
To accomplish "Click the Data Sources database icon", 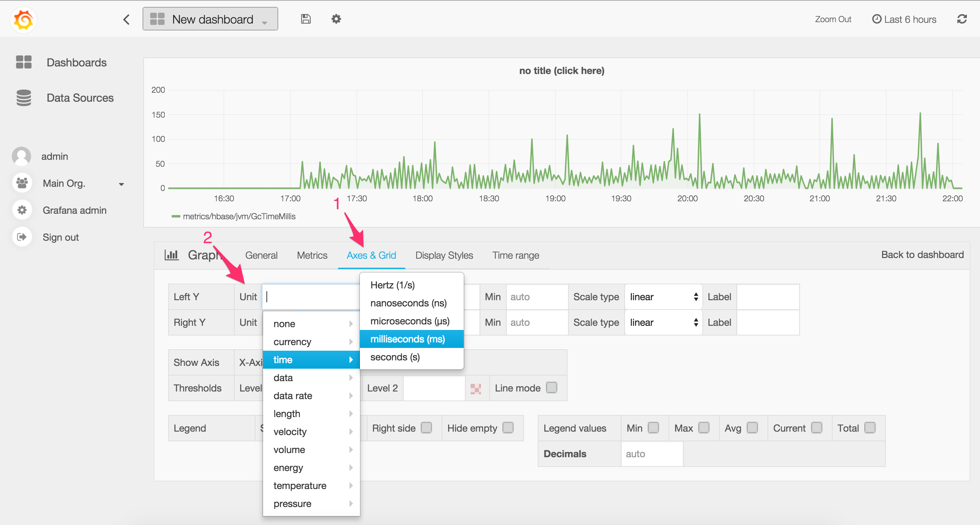I will coord(24,98).
